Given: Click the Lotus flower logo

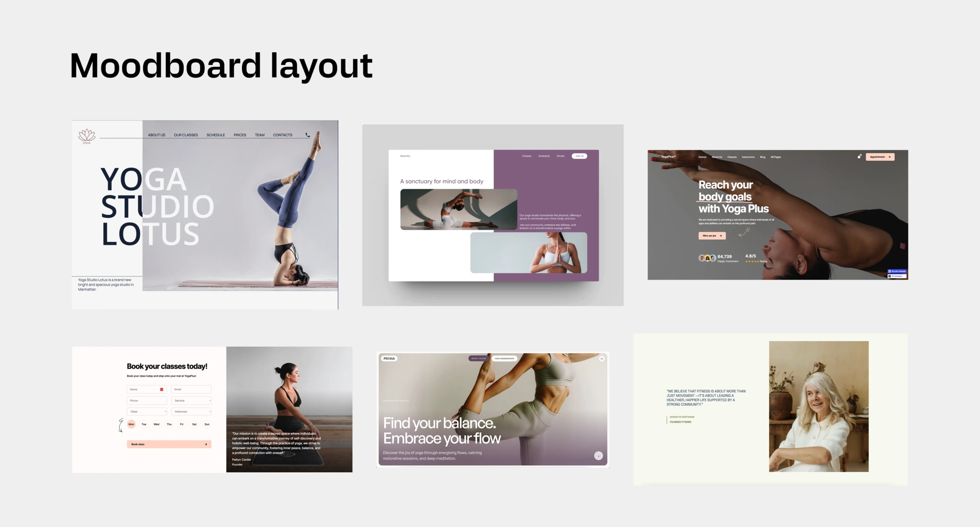Looking at the screenshot, I should [x=87, y=135].
